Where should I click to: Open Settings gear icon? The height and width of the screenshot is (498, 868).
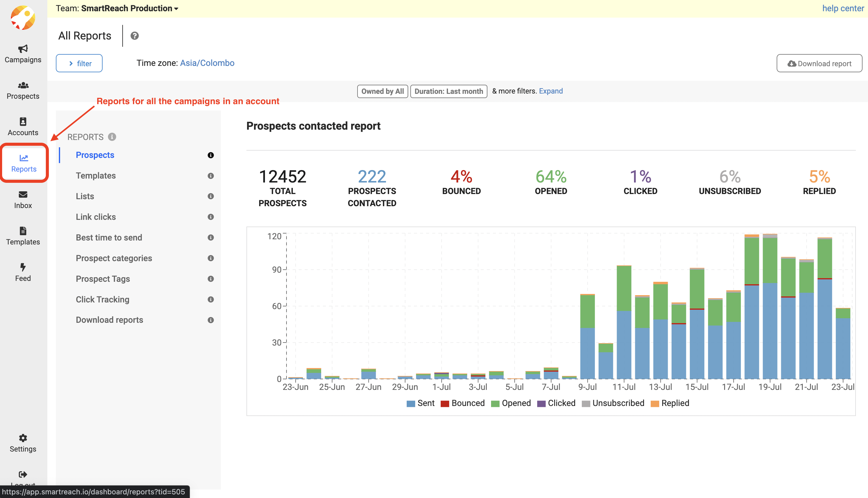pyautogui.click(x=23, y=438)
